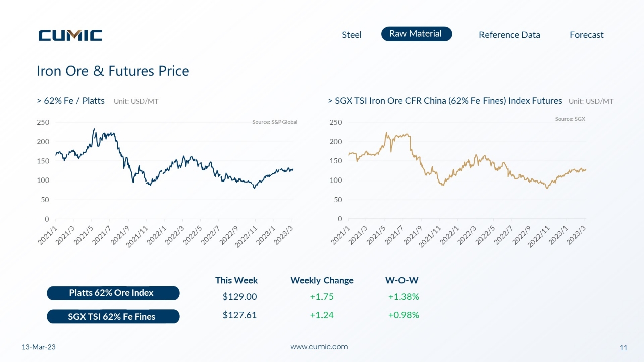Click the Platts 62% Ore Index button

click(113, 293)
